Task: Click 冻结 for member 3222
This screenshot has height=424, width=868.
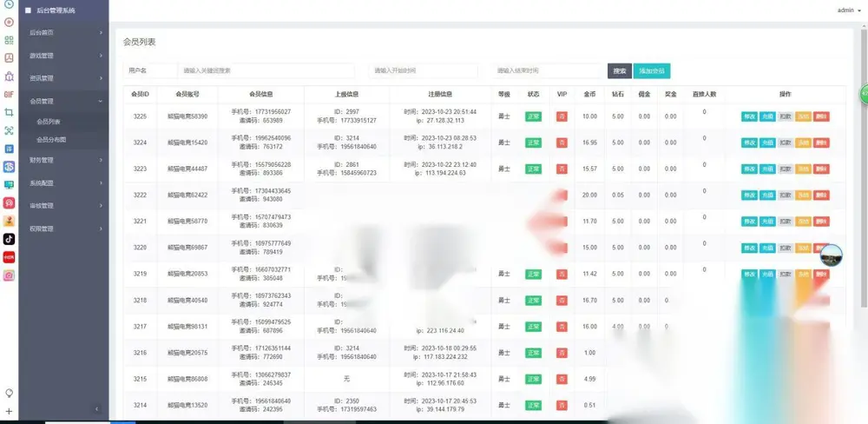Action: point(803,195)
